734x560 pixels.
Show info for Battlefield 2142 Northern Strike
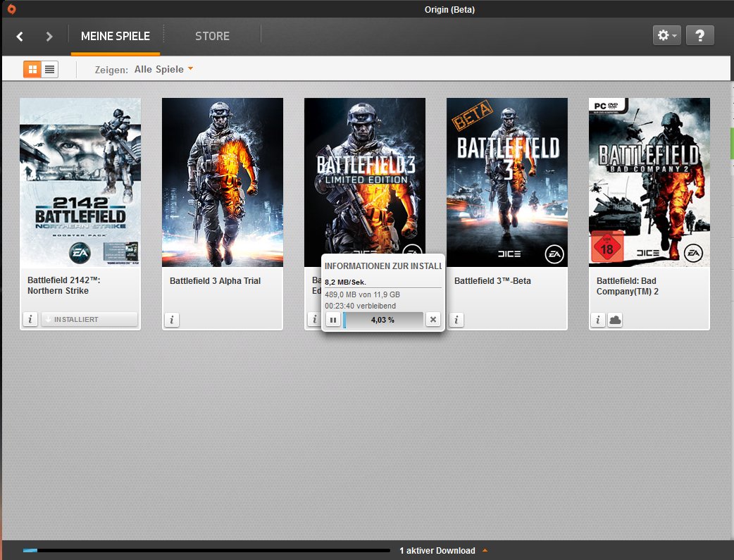30,319
